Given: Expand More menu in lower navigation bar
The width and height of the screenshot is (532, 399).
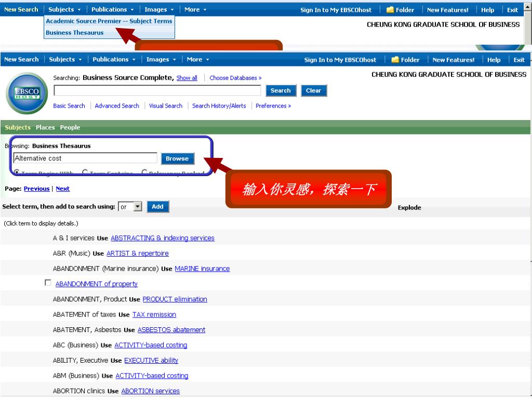Looking at the screenshot, I should [198, 59].
